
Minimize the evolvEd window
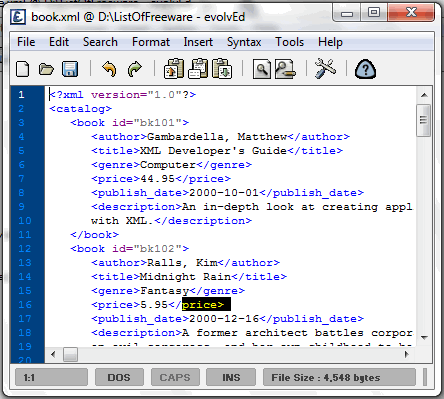tap(347, 14)
